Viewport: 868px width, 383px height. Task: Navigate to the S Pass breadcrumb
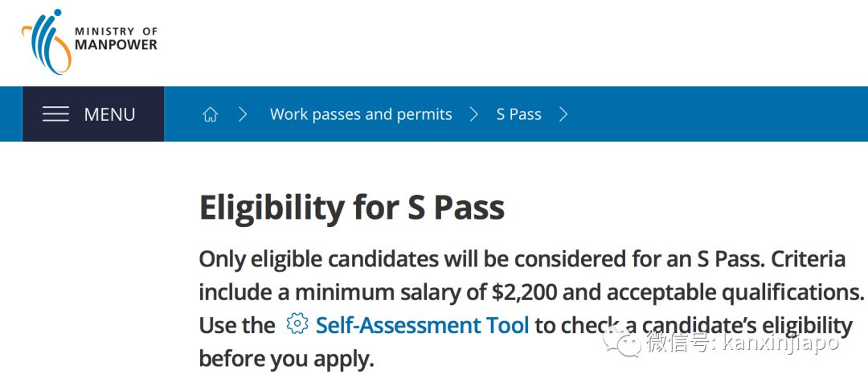[518, 114]
